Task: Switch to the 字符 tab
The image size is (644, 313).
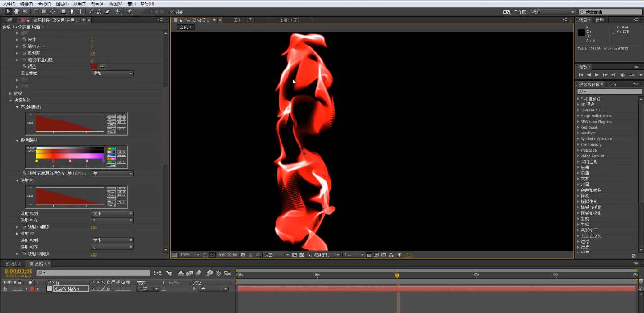Action: 612,84
